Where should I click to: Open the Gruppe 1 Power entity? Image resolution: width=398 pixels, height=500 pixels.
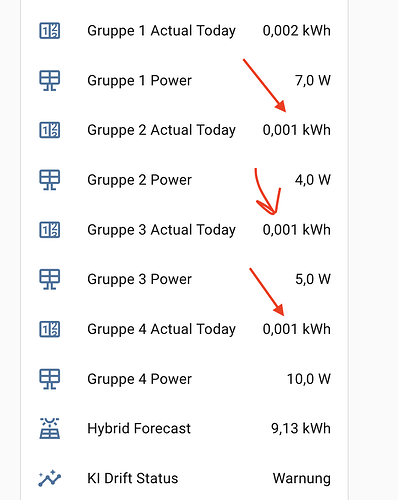[x=139, y=81]
